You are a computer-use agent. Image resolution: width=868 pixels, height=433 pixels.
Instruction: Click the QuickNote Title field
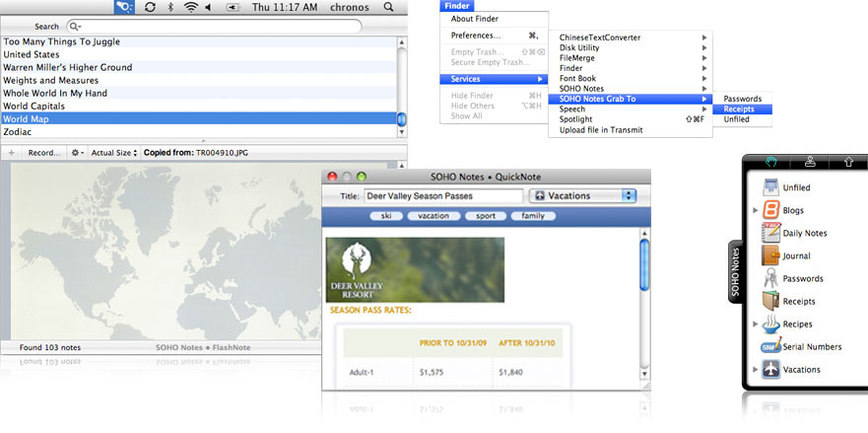point(443,195)
